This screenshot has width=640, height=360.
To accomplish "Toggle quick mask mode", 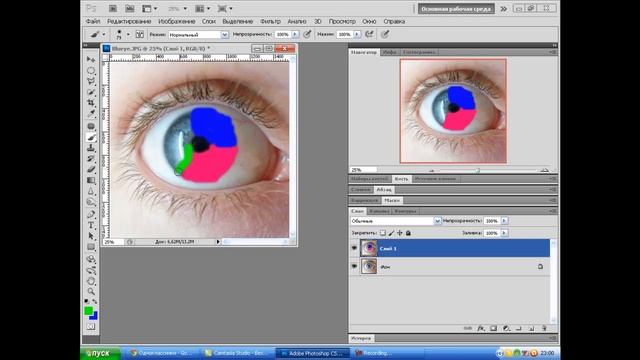I will coord(91,327).
